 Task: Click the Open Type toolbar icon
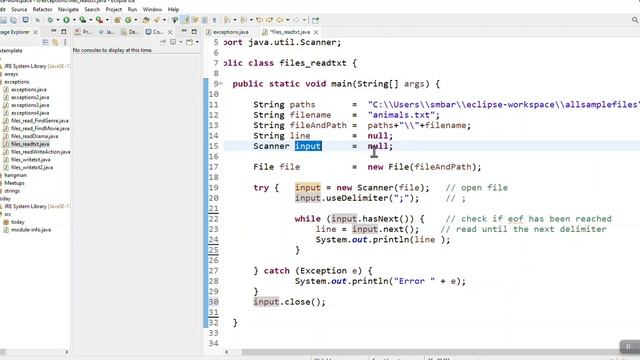[x=146, y=20]
